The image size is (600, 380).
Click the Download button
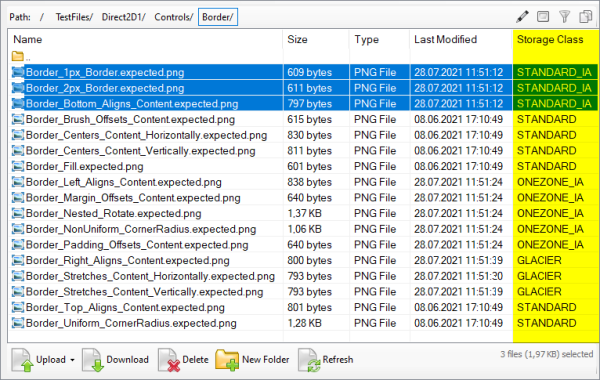[x=116, y=360]
